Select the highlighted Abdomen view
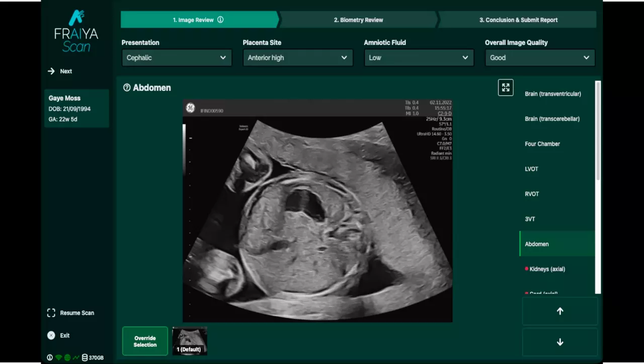 (556, 244)
